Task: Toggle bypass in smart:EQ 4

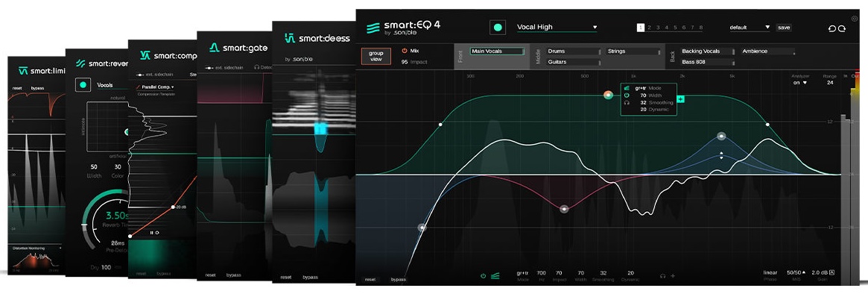Action: pyautogui.click(x=398, y=280)
